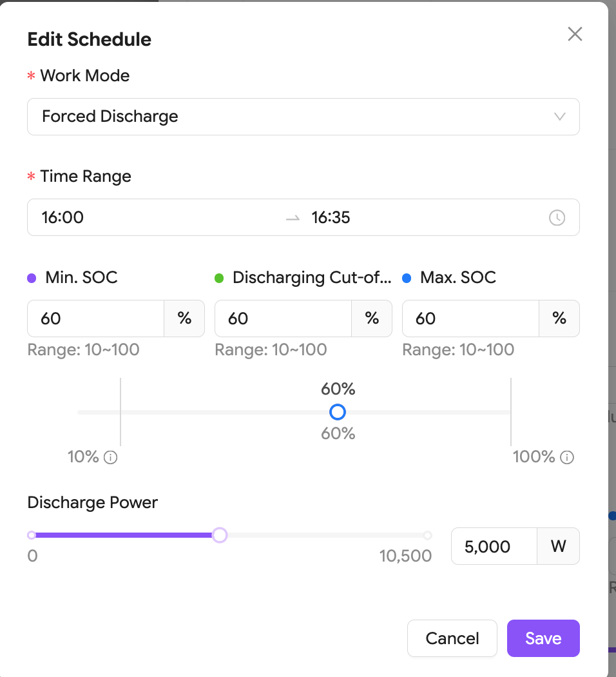The width and height of the screenshot is (616, 677).
Task: Click the Discharge Power 5,000 field
Action: (494, 546)
